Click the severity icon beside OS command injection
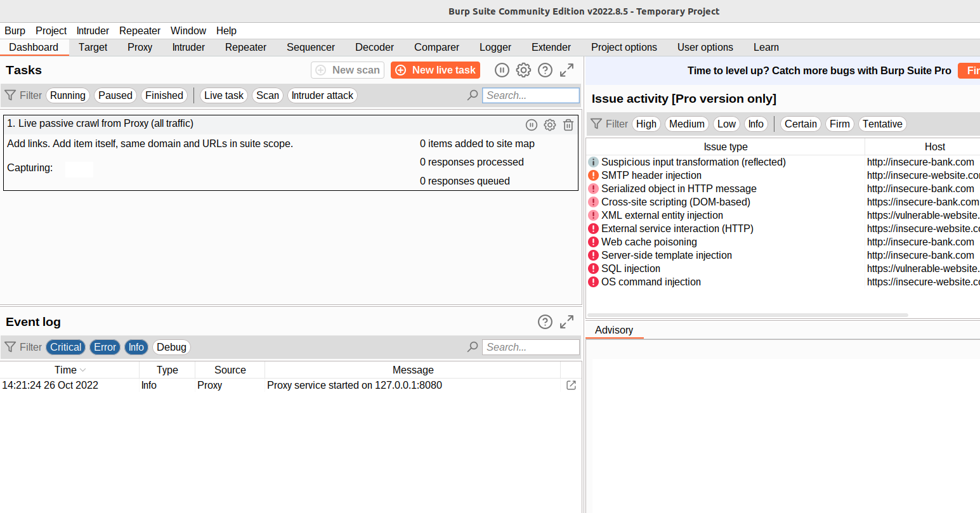Viewport: 980px width, 513px height. point(593,282)
